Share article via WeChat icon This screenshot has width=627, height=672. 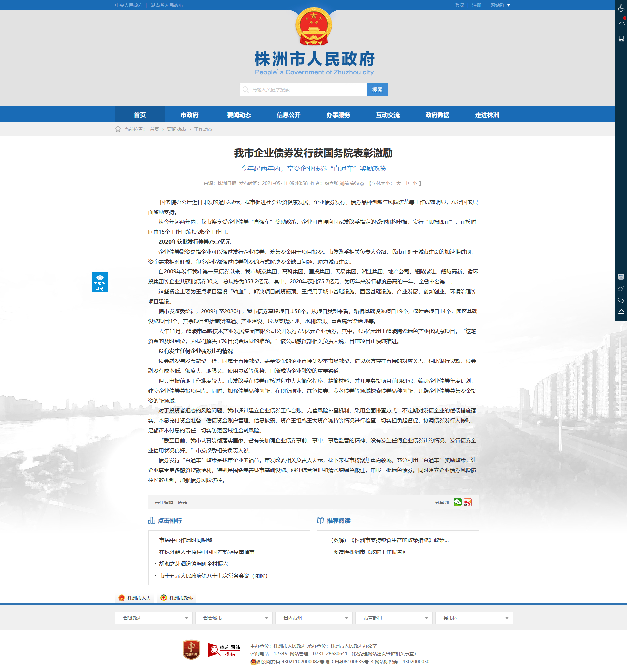[x=457, y=502]
